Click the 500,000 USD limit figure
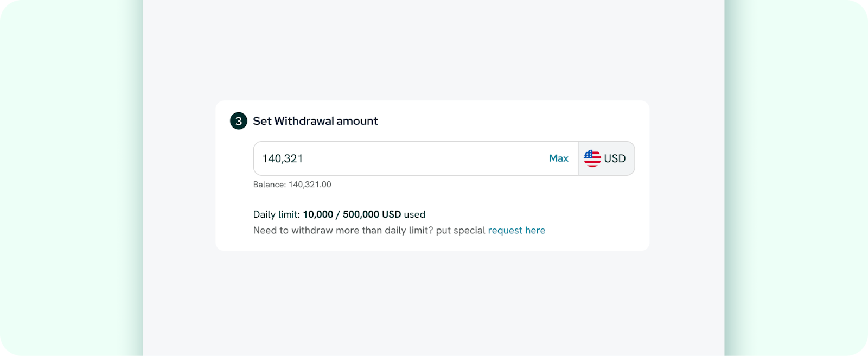The image size is (868, 356). 372,214
